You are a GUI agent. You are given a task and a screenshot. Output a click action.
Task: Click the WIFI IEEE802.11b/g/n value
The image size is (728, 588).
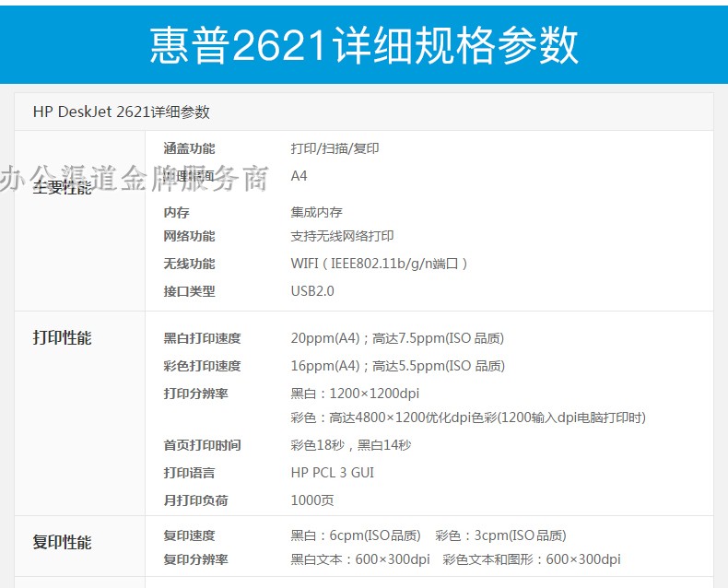379,264
